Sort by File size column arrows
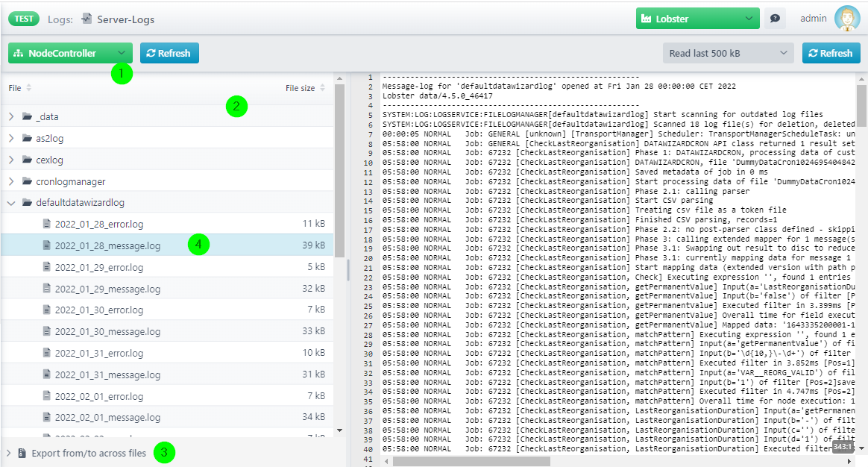The image size is (868, 467). click(322, 87)
